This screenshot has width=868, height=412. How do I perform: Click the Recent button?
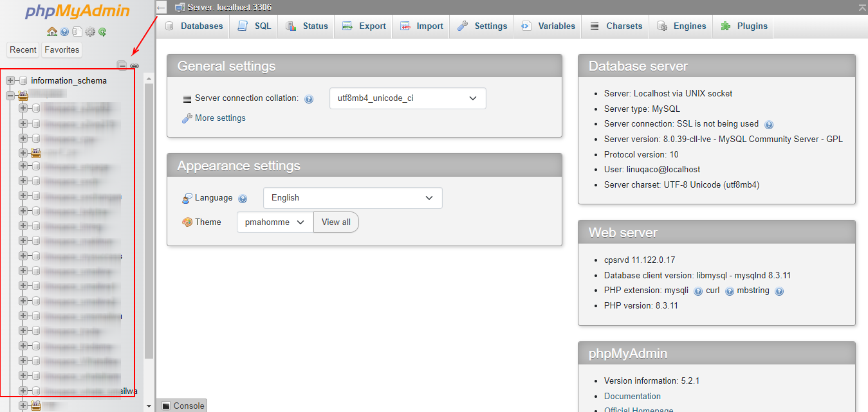[23, 50]
